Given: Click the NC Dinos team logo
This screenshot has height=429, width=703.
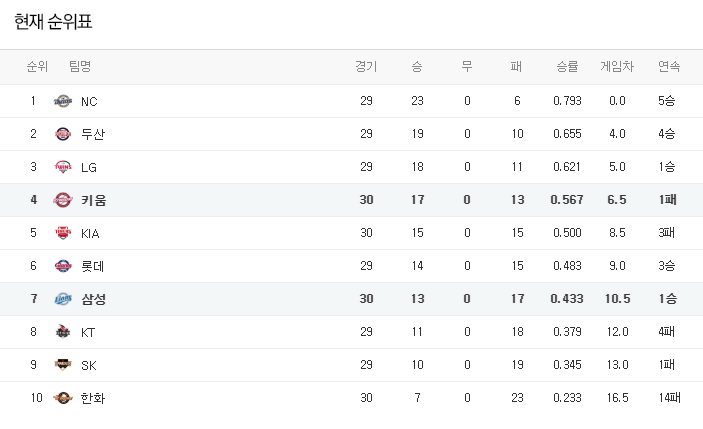Looking at the screenshot, I should (x=63, y=101).
